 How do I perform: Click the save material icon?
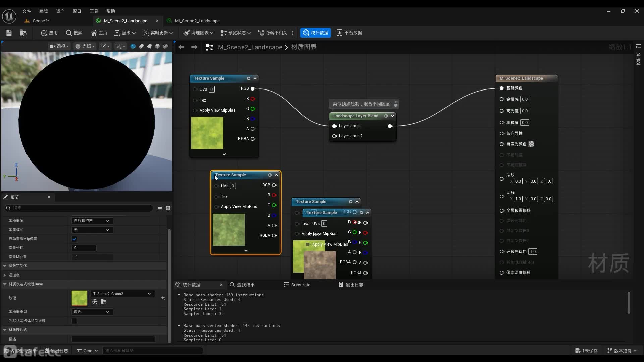click(9, 33)
